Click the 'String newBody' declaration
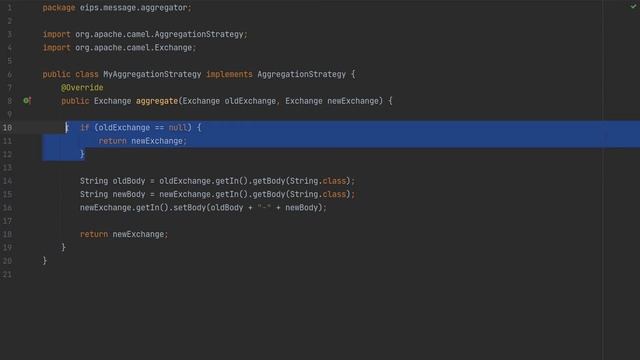The width and height of the screenshot is (640, 360). tap(112, 194)
